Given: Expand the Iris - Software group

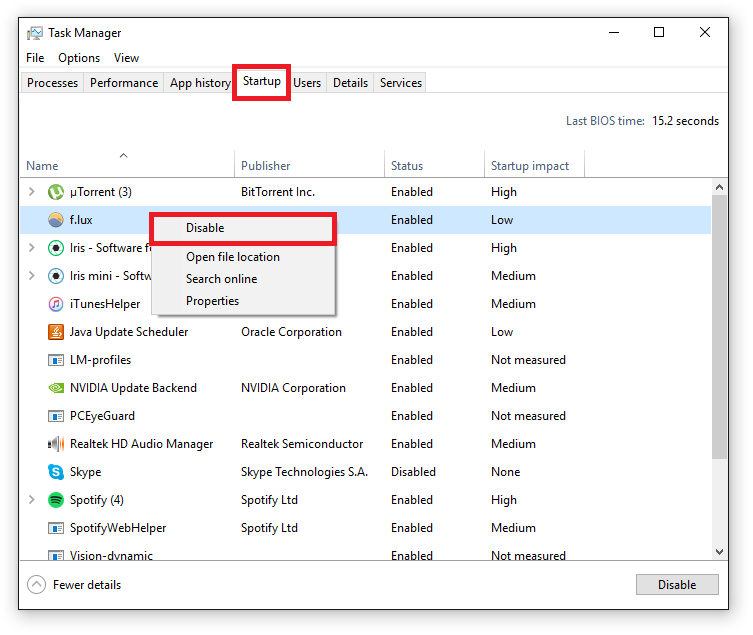Looking at the screenshot, I should point(32,248).
